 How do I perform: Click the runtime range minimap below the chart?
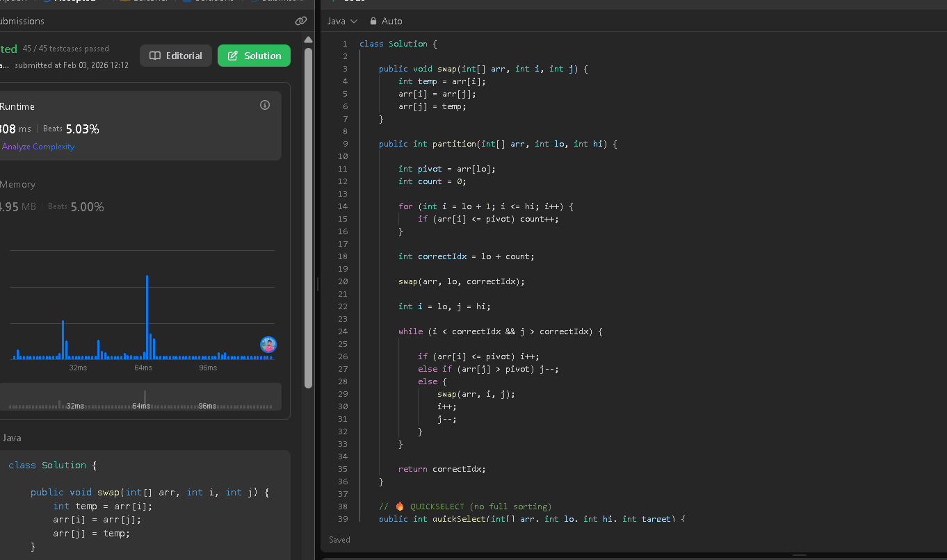(139, 397)
